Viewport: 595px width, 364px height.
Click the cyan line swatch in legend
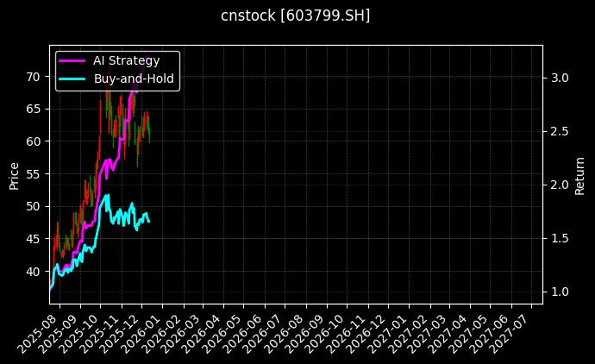(x=72, y=78)
